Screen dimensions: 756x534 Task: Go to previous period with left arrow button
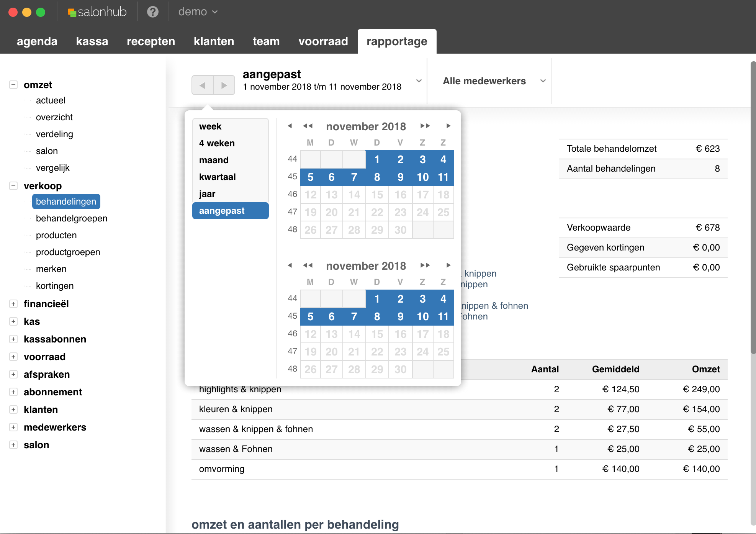[x=203, y=85]
